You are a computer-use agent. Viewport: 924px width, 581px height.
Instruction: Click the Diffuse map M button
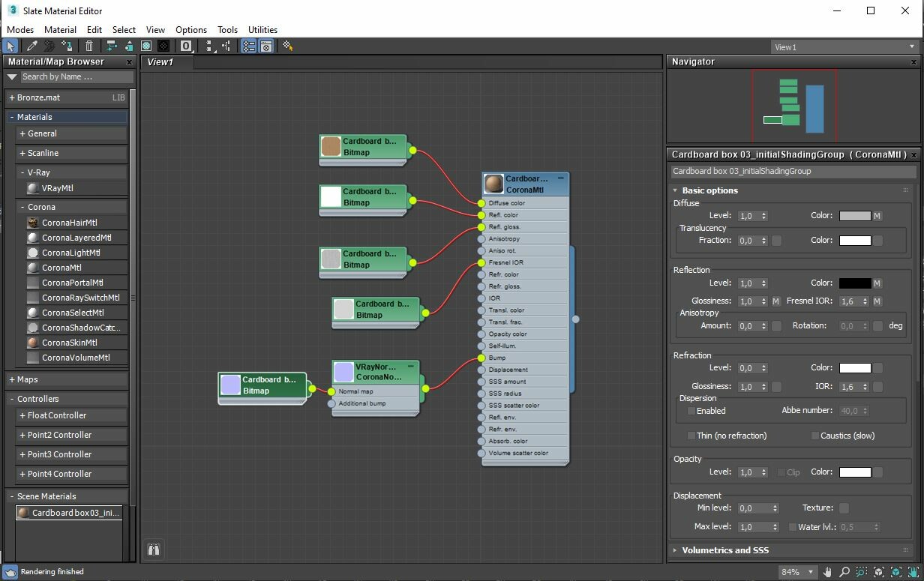[x=877, y=216]
